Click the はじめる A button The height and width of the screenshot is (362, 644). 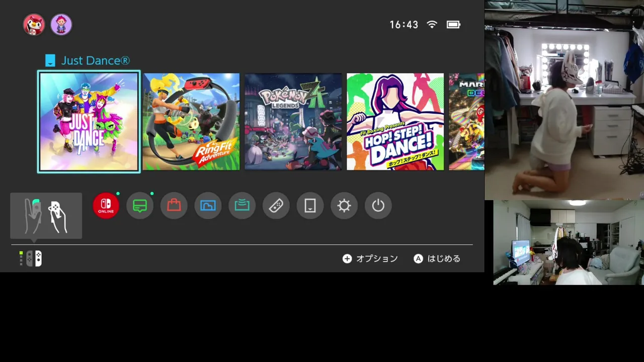(x=437, y=258)
